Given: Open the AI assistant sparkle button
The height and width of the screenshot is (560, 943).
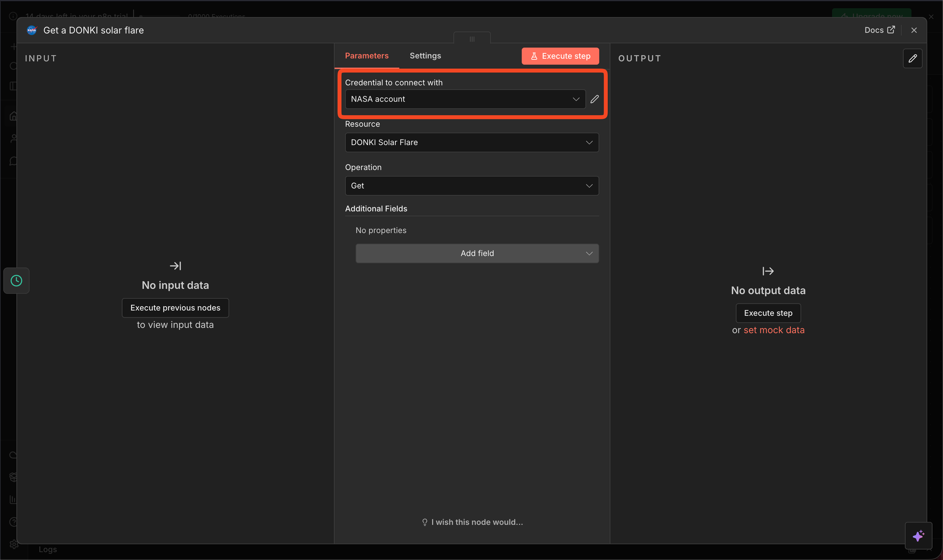Looking at the screenshot, I should [918, 535].
